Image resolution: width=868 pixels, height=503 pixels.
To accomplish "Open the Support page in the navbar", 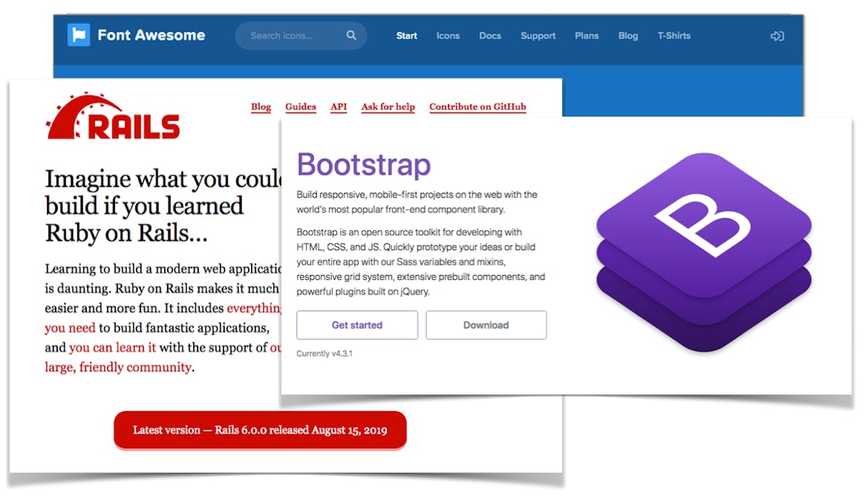I will [537, 35].
